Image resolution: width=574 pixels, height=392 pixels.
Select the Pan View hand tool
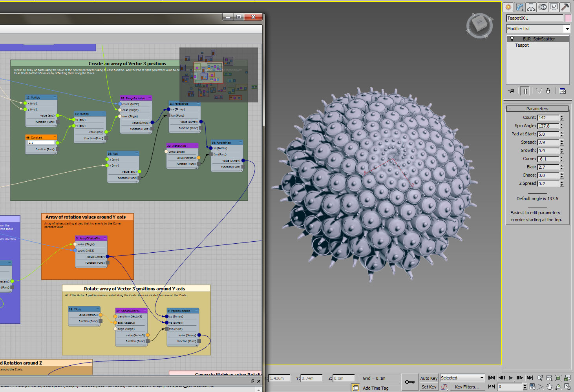point(549,387)
